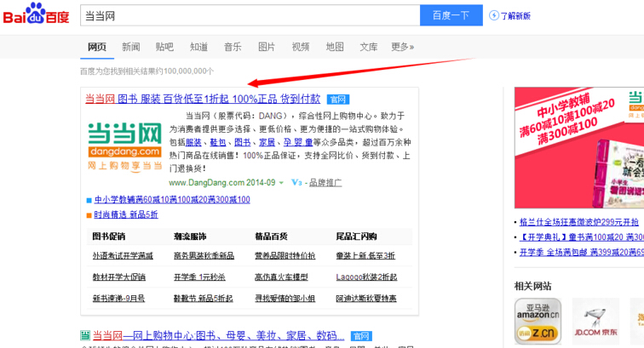Click the V3 verification icon
Viewport: 644px width, 348px height.
click(x=296, y=182)
